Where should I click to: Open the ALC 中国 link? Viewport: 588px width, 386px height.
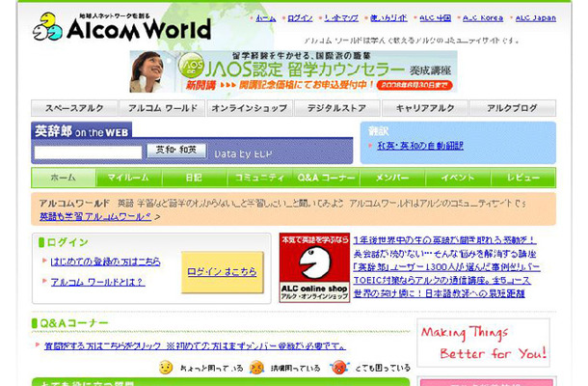click(435, 18)
